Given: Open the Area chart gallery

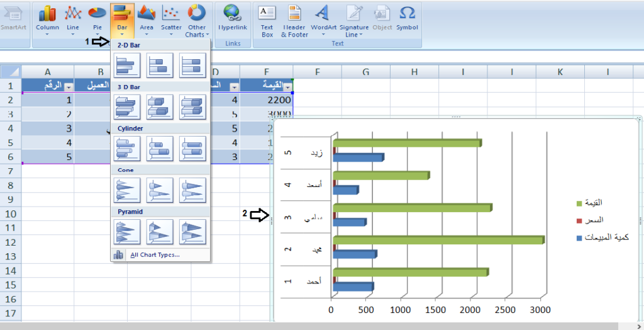Looking at the screenshot, I should click(146, 21).
